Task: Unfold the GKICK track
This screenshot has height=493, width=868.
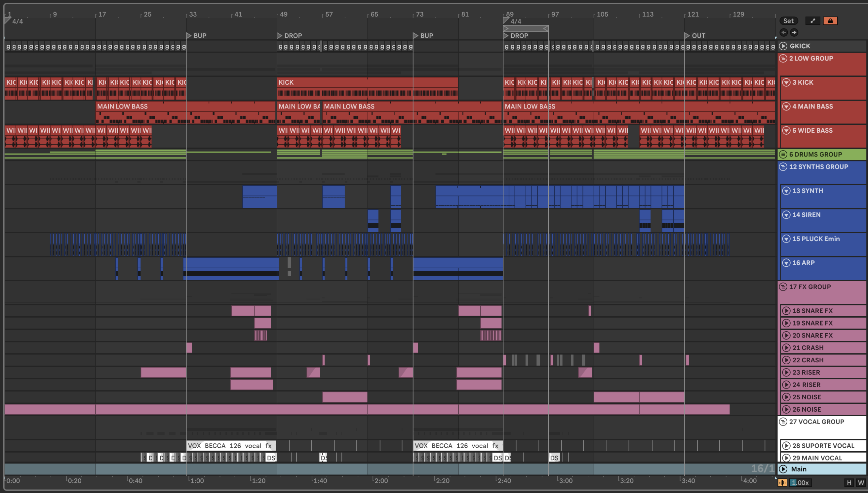Action: [783, 46]
